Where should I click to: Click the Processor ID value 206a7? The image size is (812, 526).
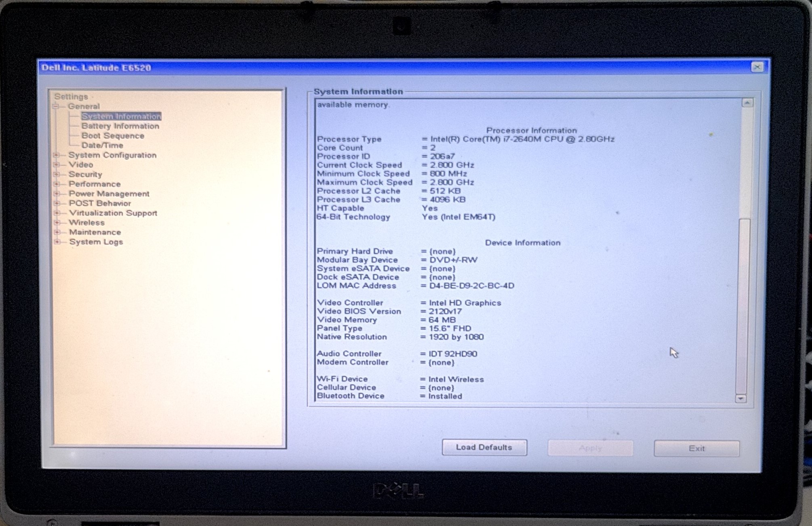coord(442,156)
